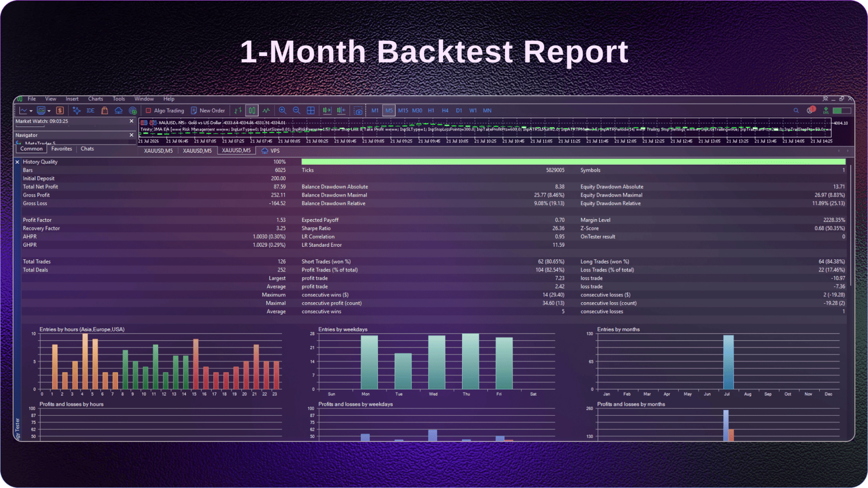Click the Strategy Tester side label
This screenshot has height=488, width=868.
(x=18, y=429)
